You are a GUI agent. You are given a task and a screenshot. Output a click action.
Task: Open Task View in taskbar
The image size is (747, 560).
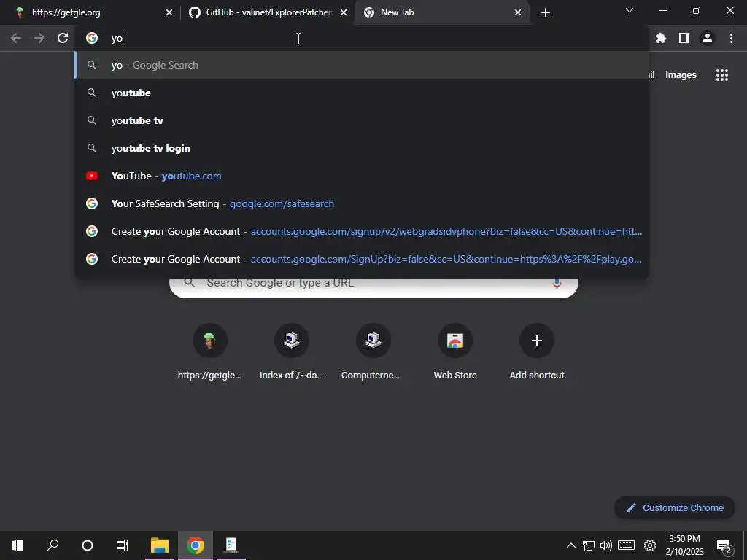point(123,545)
